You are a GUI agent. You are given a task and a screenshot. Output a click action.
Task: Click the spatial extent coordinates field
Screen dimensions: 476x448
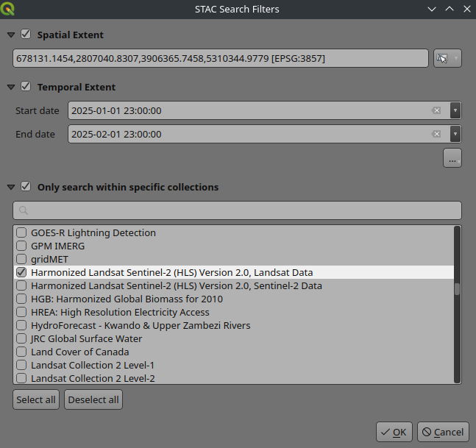[221, 58]
